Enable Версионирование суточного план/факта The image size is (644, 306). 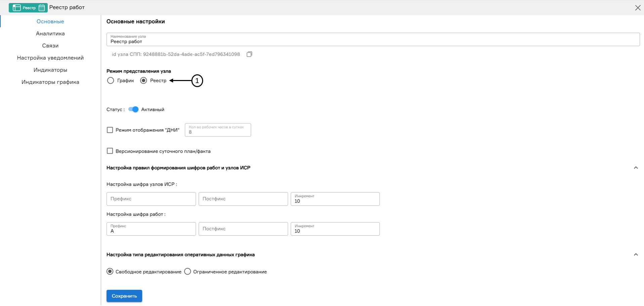pyautogui.click(x=110, y=151)
